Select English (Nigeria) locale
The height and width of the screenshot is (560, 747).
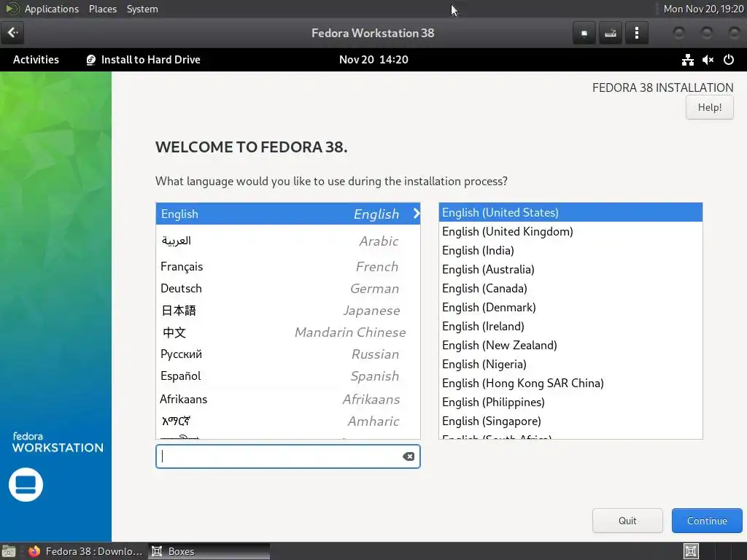coord(570,365)
